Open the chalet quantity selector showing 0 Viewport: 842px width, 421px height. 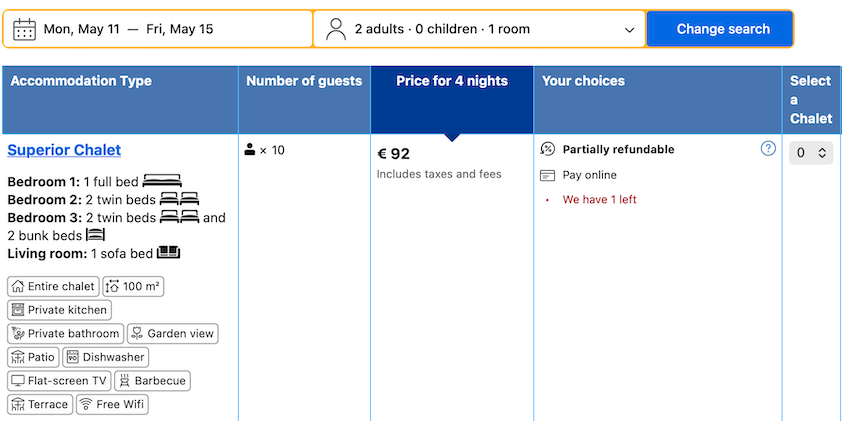tap(811, 153)
